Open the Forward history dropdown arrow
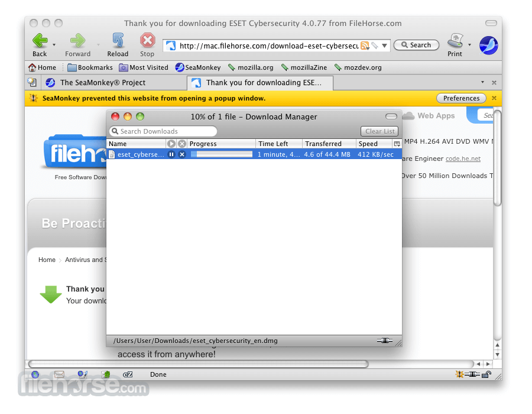 coord(98,45)
